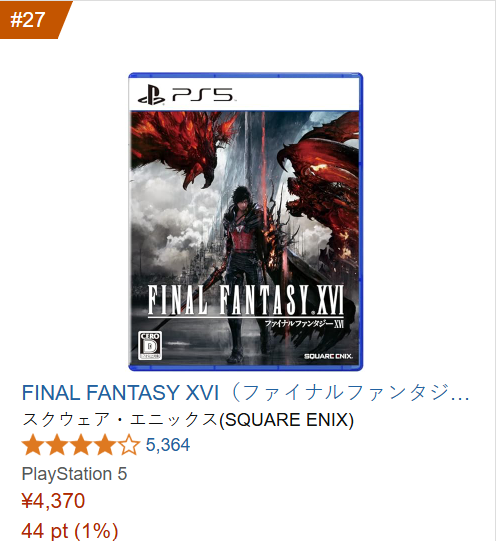
Task: Open the FINAL FANTASY XVI product title link
Action: (245, 393)
